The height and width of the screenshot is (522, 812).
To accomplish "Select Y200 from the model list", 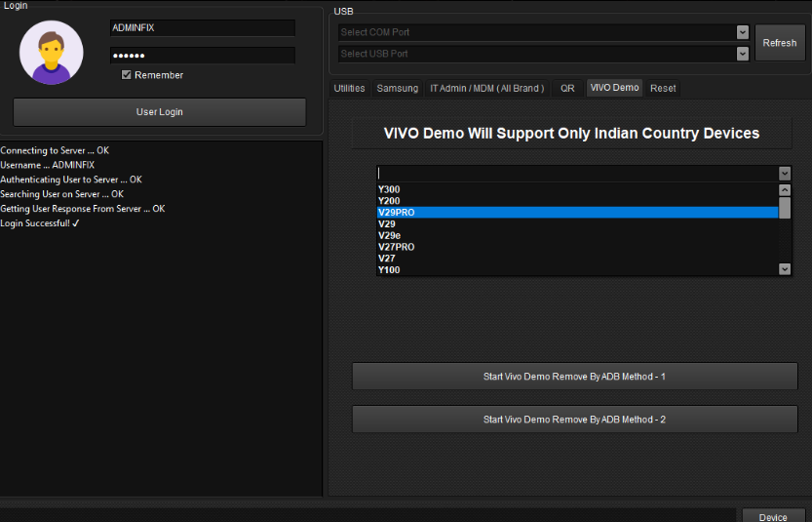I will point(577,201).
